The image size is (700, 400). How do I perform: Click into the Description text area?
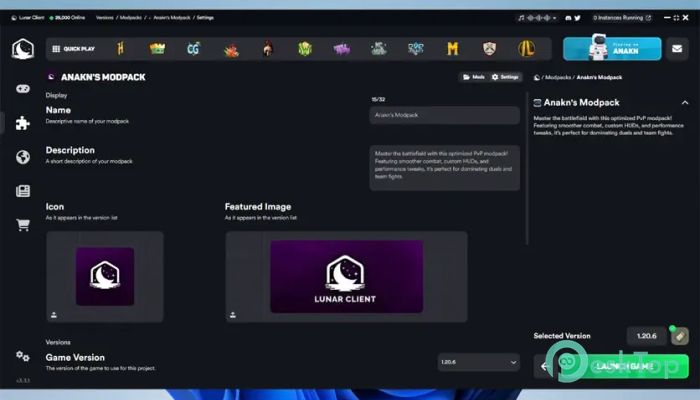pyautogui.click(x=445, y=168)
